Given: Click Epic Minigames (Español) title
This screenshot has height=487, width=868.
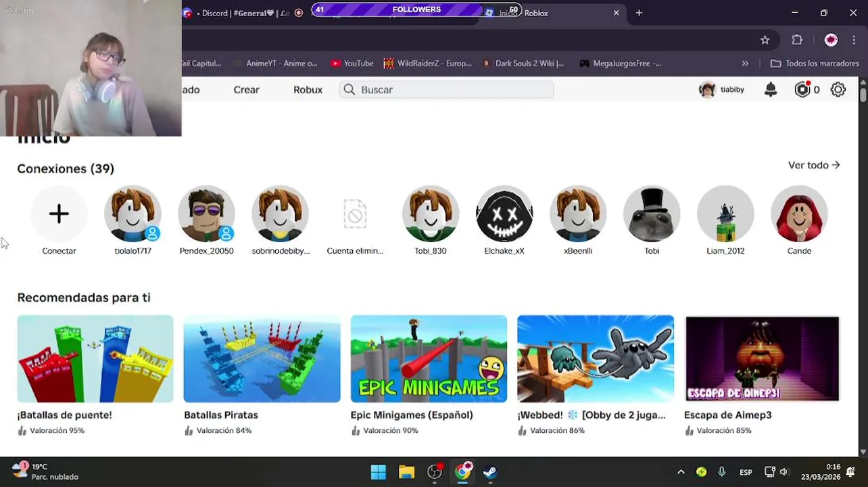Looking at the screenshot, I should click(412, 415).
